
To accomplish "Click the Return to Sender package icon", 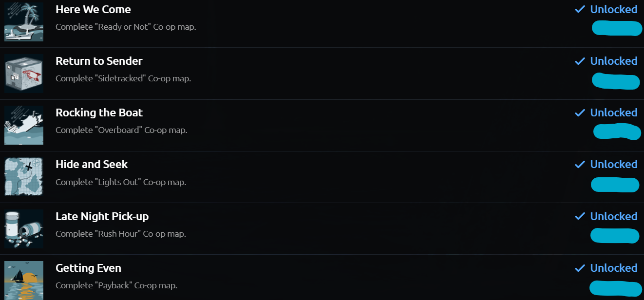I will tap(24, 74).
